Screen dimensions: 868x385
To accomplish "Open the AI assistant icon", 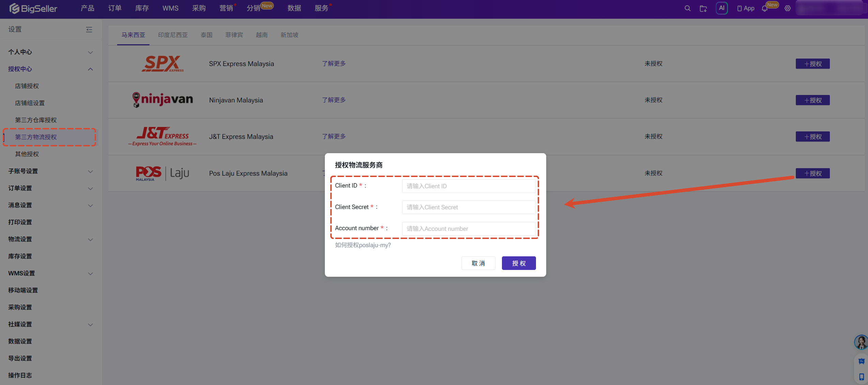I will click(722, 8).
